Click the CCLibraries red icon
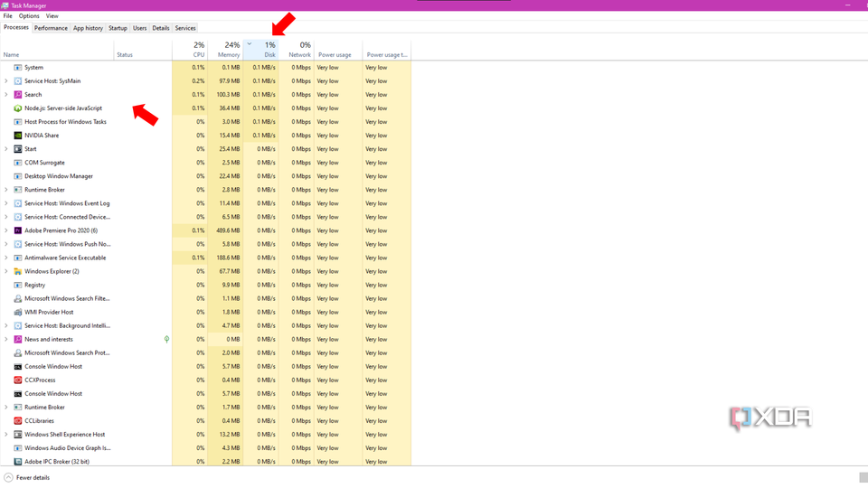Screen dimensions: 868x488 [18, 421]
